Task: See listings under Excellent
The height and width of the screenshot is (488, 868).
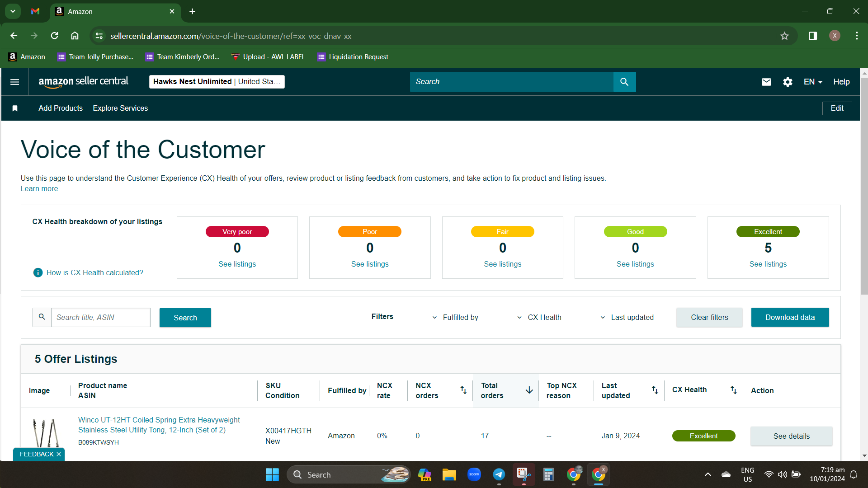Action: click(x=768, y=264)
